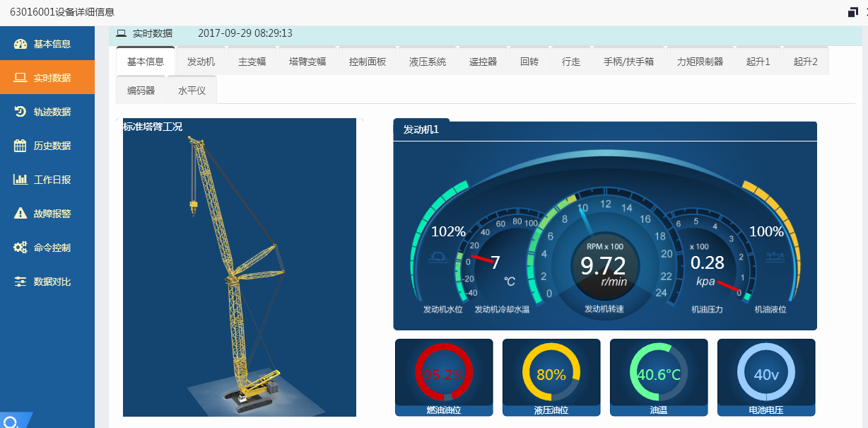
Task: Click the sliders icon beside 数据对比
Action: [x=20, y=282]
